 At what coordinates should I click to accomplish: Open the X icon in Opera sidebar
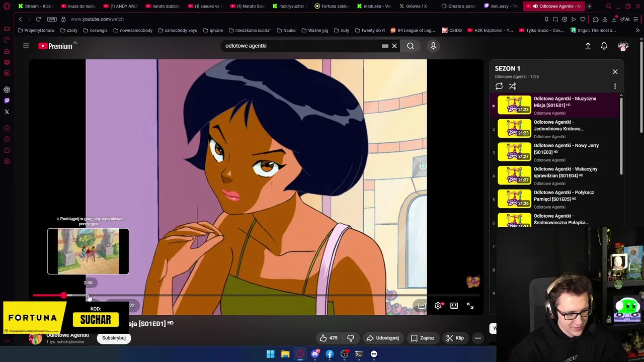point(7,112)
